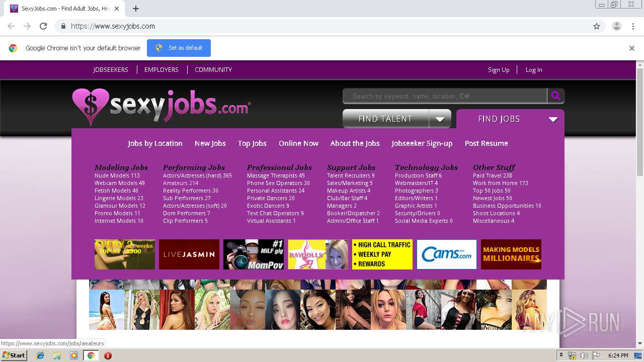Open the Chrome profile avatar menu

click(x=616, y=26)
